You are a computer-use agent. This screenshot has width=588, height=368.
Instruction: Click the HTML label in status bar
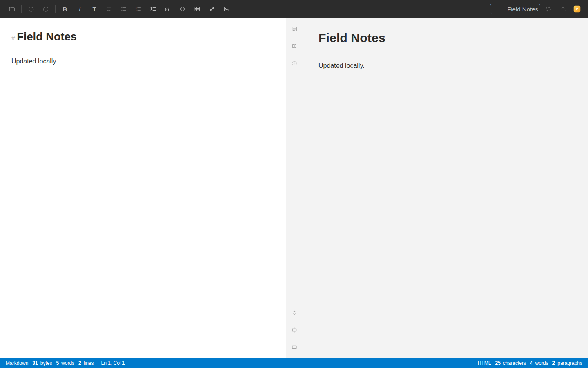[484, 363]
